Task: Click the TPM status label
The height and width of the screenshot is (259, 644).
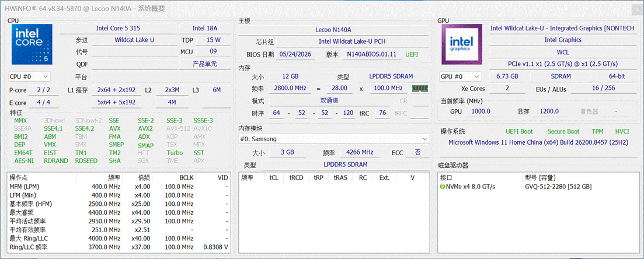Action: [597, 131]
